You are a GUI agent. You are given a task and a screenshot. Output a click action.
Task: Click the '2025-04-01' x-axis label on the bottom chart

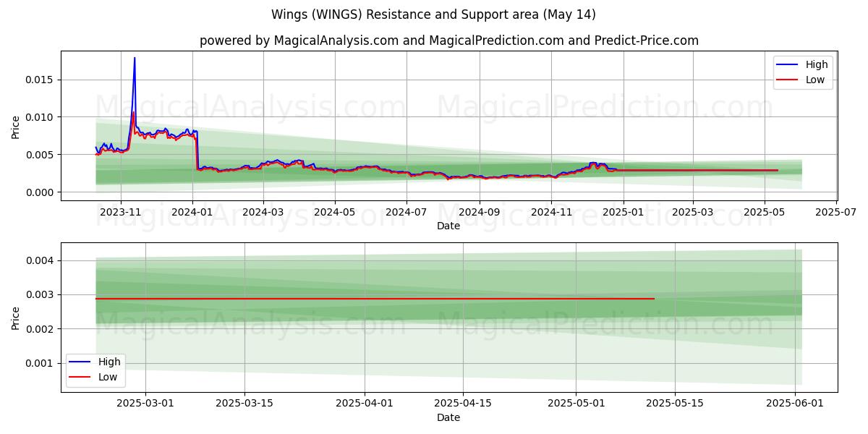coord(365,404)
